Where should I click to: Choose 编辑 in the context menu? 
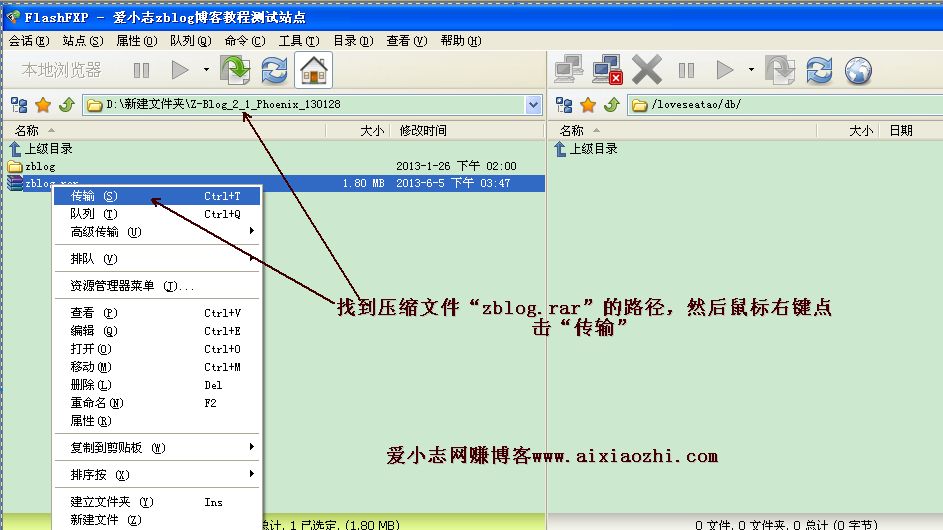tap(157, 331)
